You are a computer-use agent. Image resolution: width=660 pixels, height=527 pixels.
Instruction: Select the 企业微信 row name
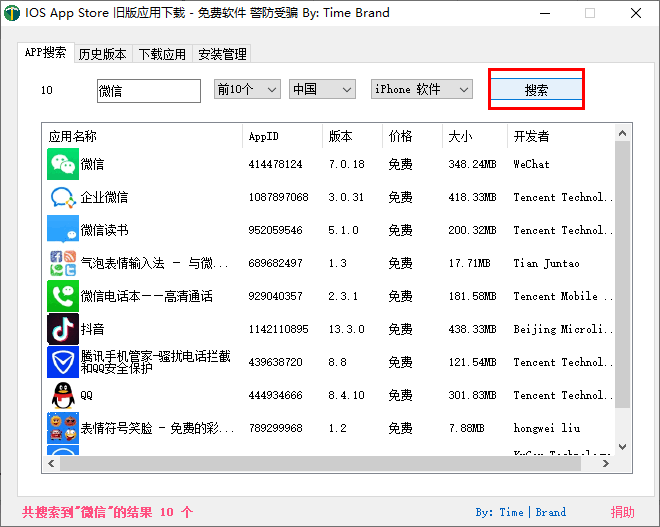pyautogui.click(x=104, y=197)
